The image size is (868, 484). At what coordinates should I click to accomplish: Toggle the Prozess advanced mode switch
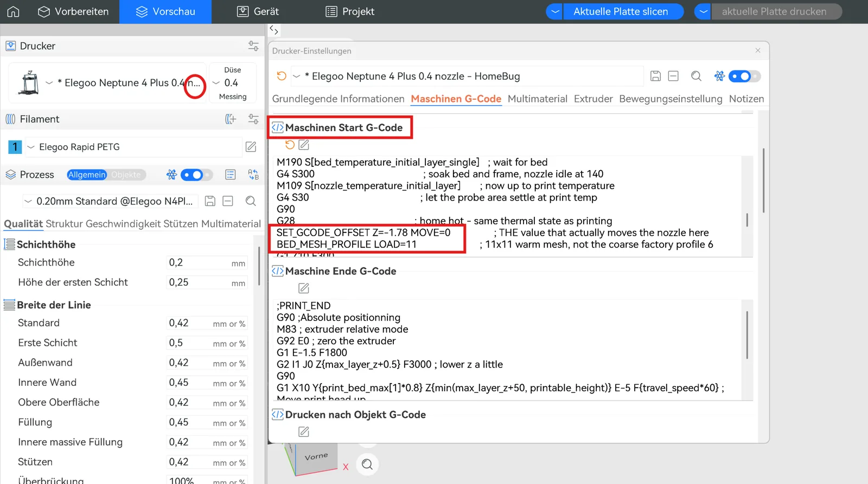click(x=196, y=175)
